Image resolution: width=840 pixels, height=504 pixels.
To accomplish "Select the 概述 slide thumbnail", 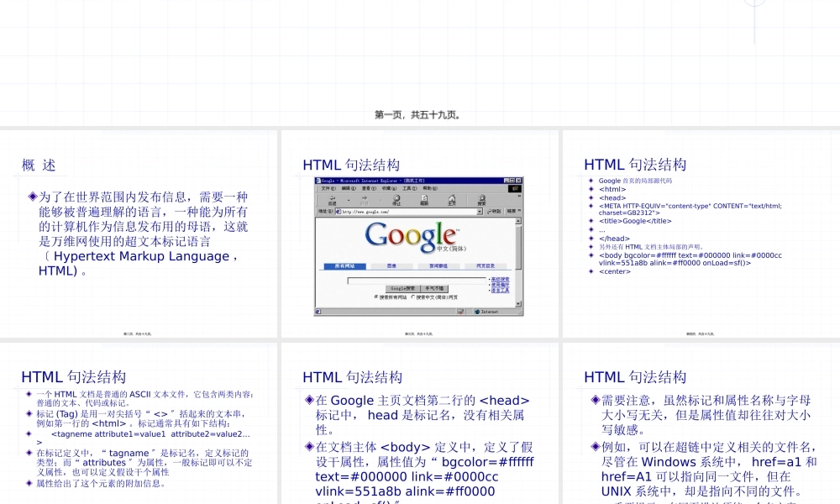I will 139,234.
